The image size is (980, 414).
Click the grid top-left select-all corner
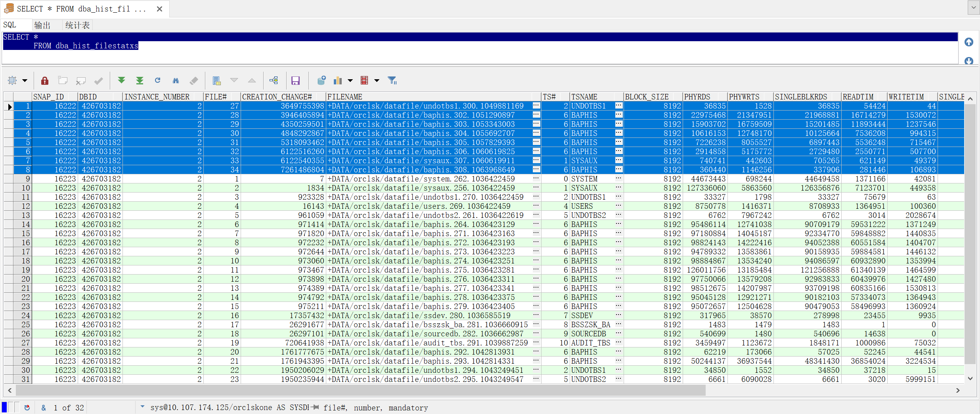click(x=9, y=97)
